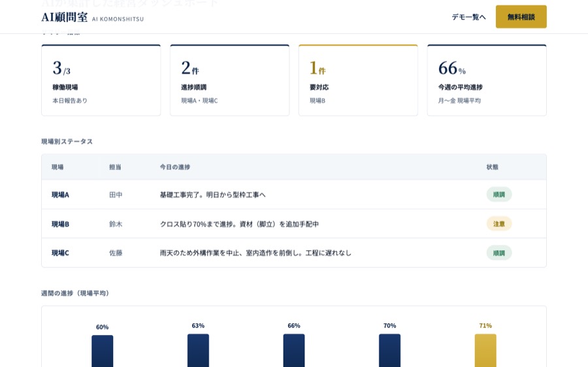Click the 基礎工事完了 progress text

212,195
